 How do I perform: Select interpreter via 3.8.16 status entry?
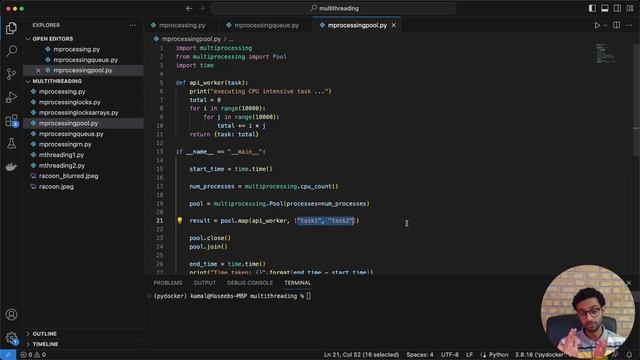pos(541,355)
